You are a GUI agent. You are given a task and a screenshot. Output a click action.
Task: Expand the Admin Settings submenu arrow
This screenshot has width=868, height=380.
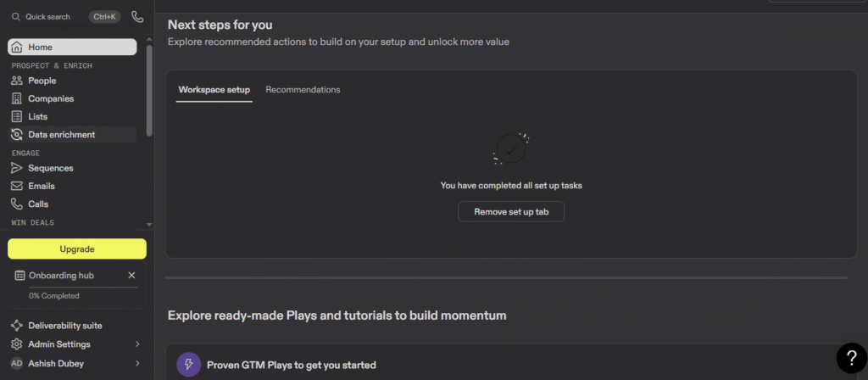coord(137,344)
